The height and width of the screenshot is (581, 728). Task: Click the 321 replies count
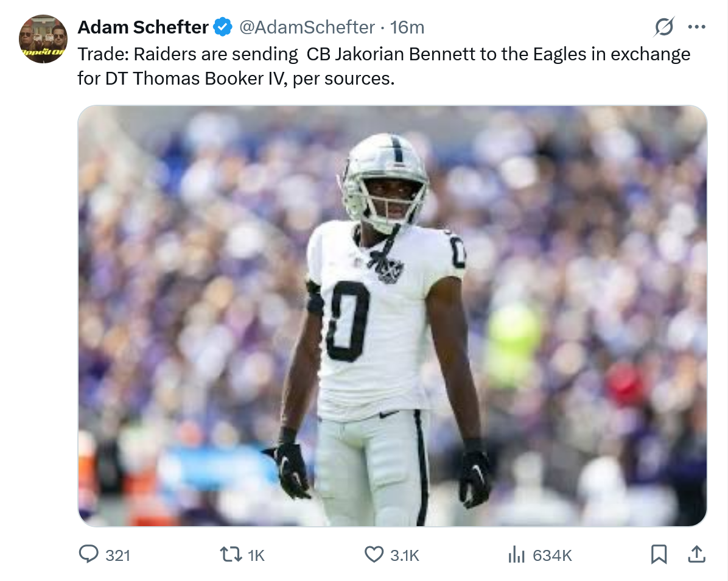coord(117,555)
